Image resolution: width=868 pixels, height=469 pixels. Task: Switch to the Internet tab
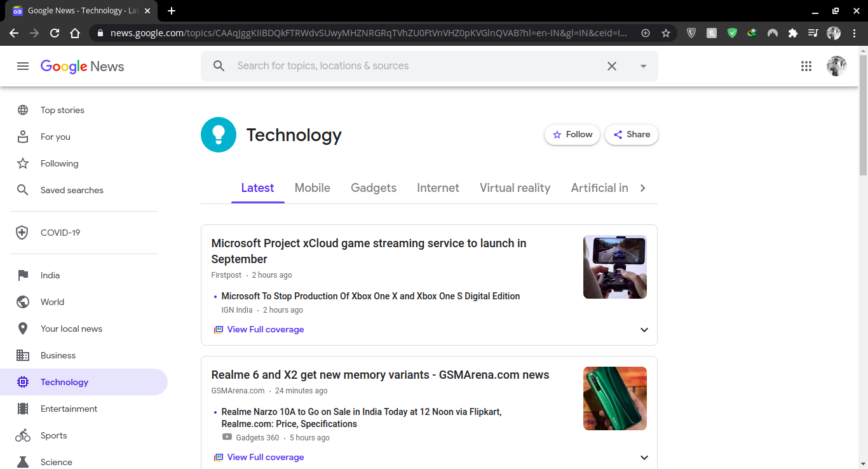pyautogui.click(x=438, y=188)
